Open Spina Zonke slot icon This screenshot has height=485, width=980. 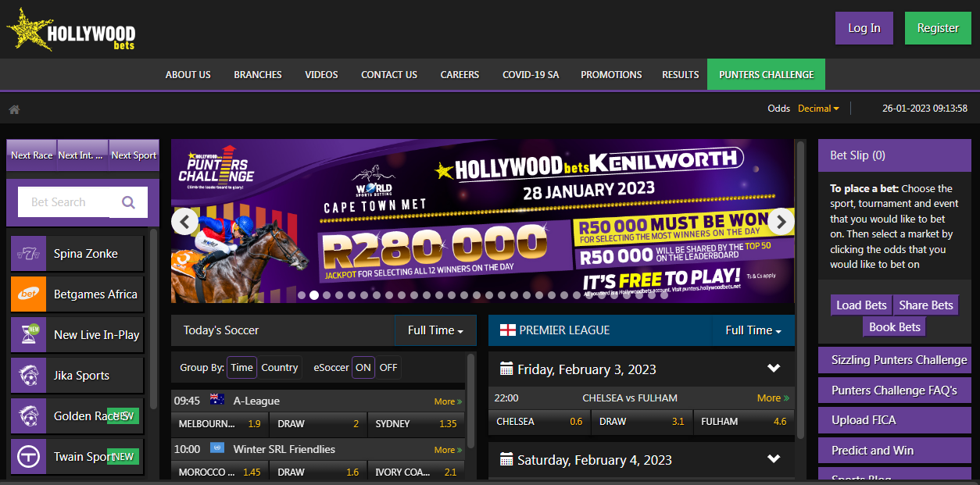pos(29,254)
